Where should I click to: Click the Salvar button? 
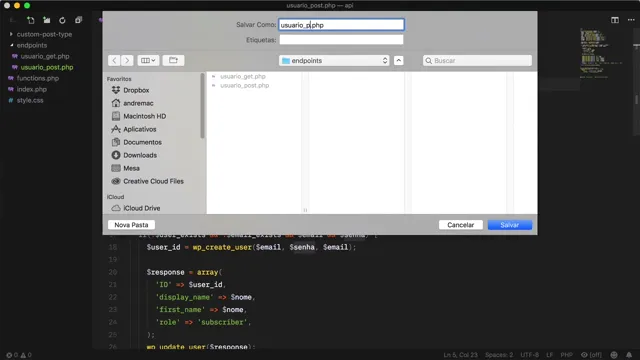510,225
